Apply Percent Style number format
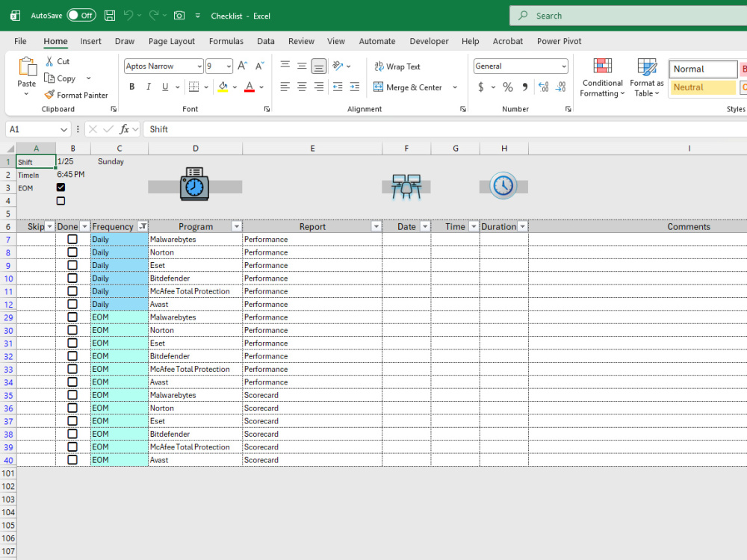 click(x=506, y=87)
